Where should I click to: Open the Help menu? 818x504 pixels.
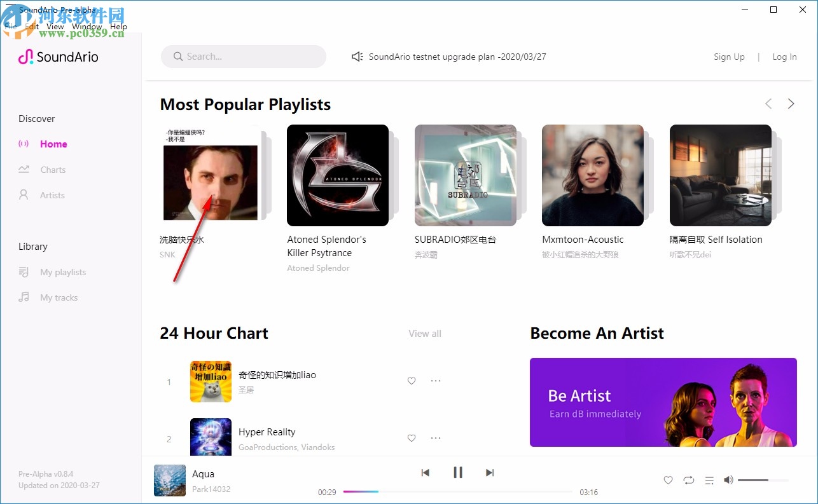pyautogui.click(x=118, y=27)
